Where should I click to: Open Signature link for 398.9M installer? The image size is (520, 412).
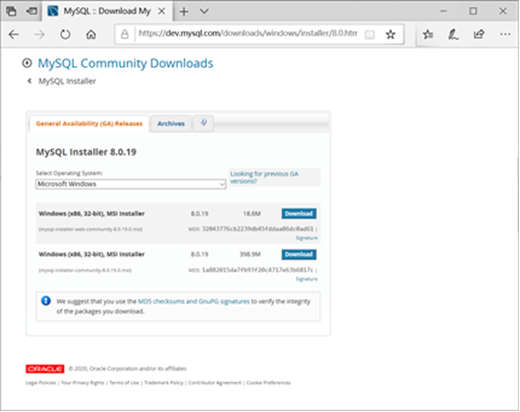pyautogui.click(x=306, y=279)
